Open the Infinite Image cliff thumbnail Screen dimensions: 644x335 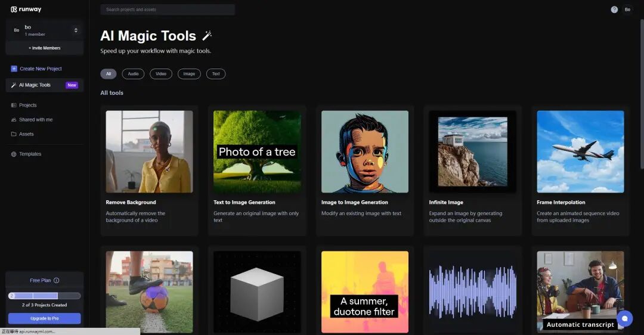click(x=473, y=151)
